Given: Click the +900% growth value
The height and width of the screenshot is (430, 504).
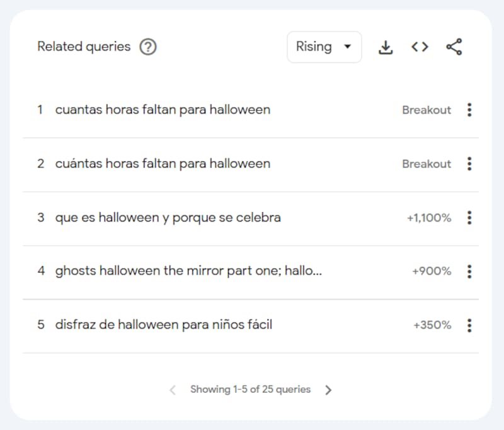Looking at the screenshot, I should tap(432, 271).
